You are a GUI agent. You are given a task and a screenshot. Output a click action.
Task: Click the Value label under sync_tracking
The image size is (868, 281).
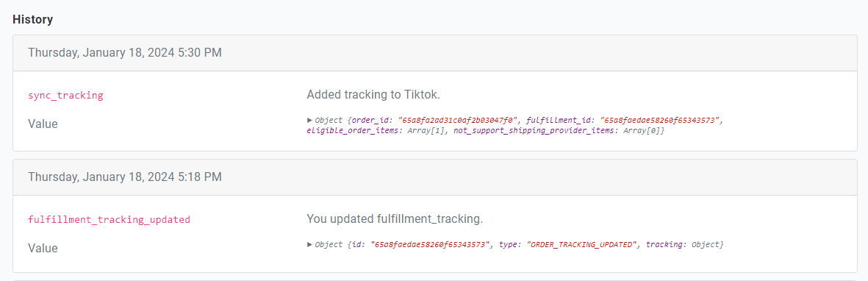coord(43,124)
